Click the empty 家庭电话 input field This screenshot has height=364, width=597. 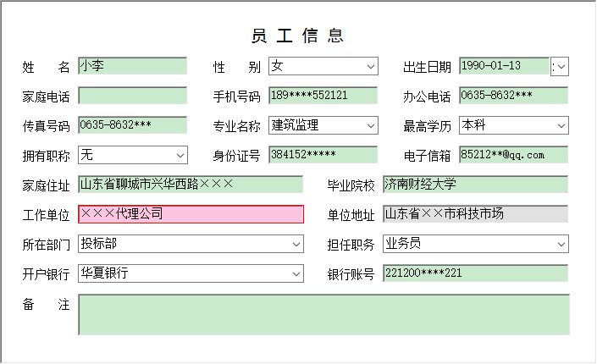point(132,96)
